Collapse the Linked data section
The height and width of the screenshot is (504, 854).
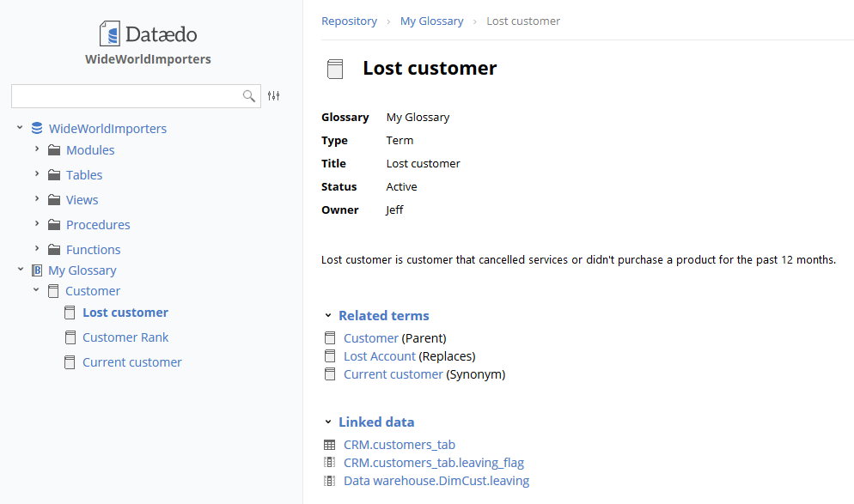coord(328,422)
